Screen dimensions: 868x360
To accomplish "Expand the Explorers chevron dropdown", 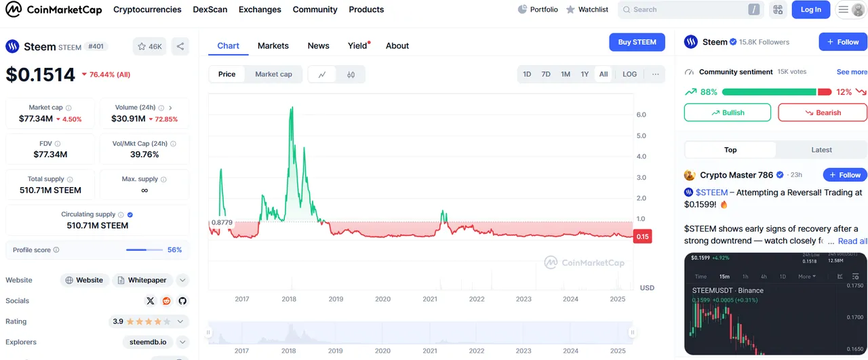I will [x=182, y=342].
